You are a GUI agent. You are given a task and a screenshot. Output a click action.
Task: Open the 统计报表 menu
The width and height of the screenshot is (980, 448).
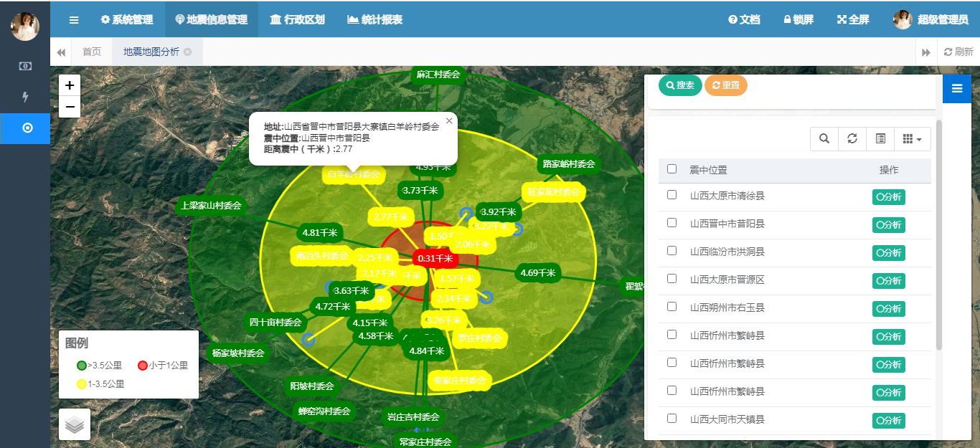click(374, 19)
